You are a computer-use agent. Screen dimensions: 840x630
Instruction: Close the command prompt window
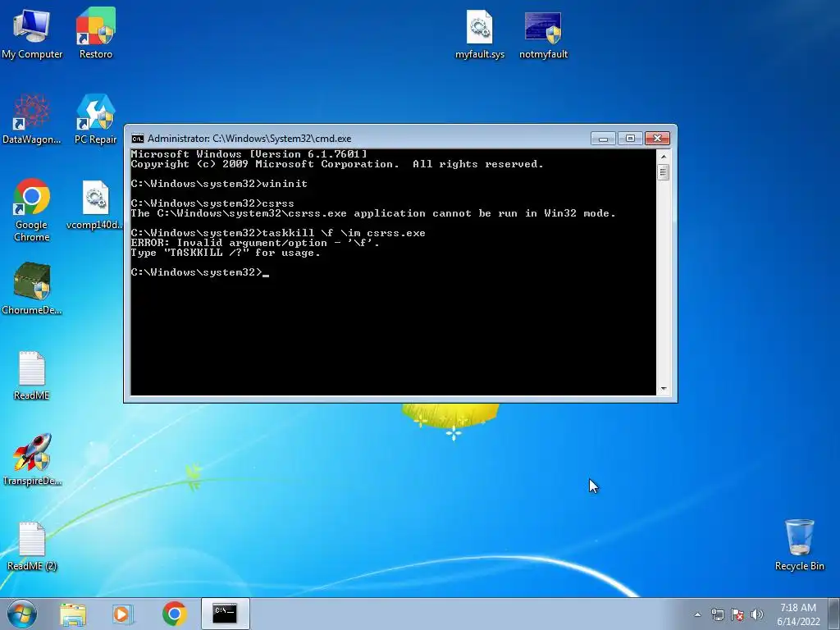pos(657,139)
